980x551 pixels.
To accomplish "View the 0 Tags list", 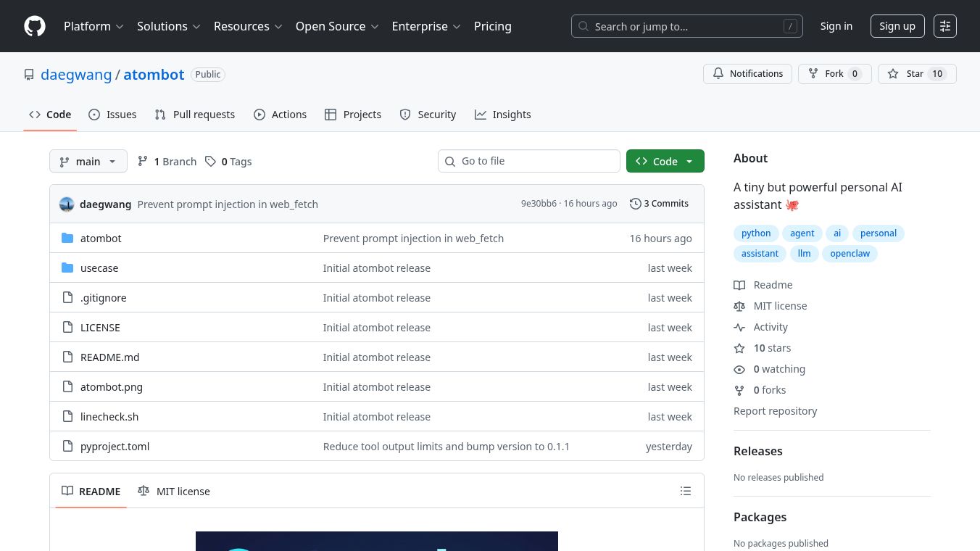I will 228,162.
